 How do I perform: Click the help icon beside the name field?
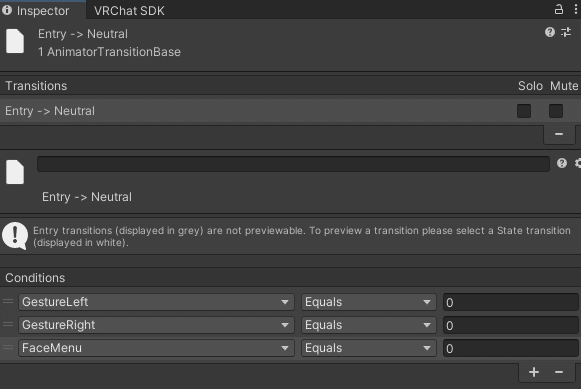coord(562,163)
